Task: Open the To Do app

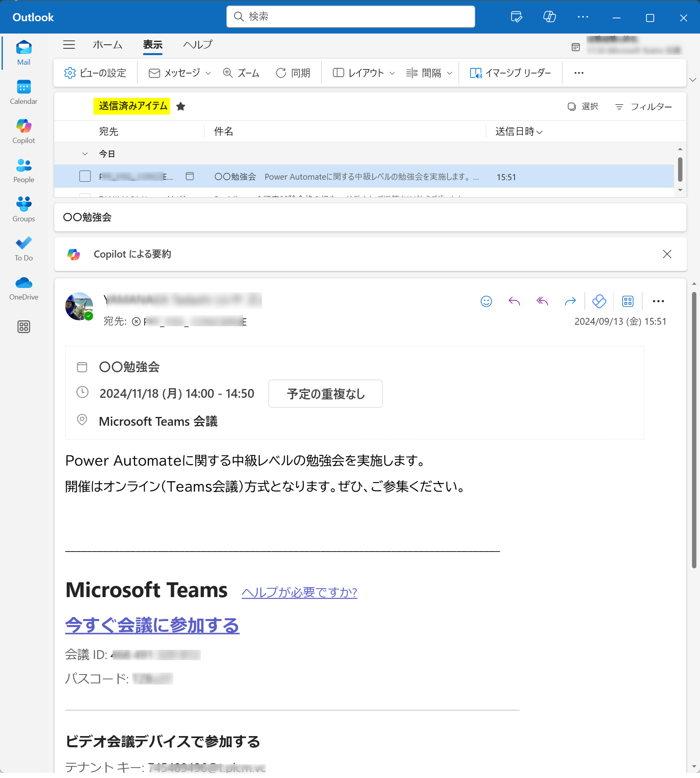Action: (24, 248)
